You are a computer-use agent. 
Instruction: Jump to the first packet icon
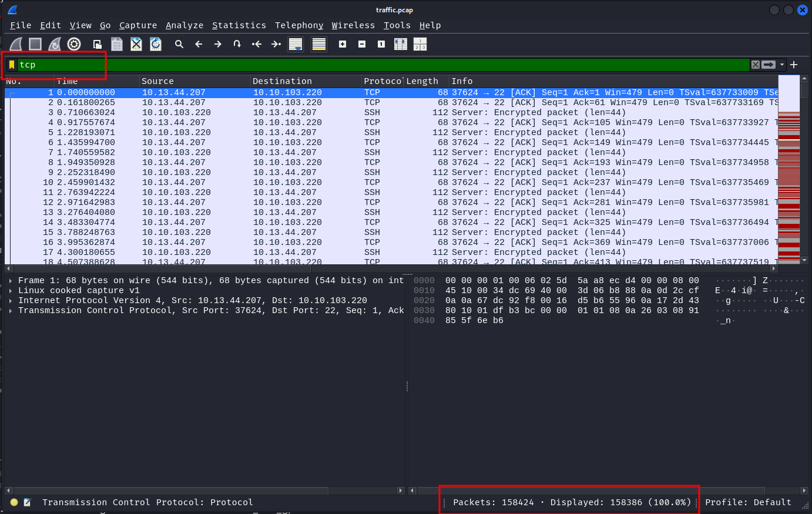257,44
